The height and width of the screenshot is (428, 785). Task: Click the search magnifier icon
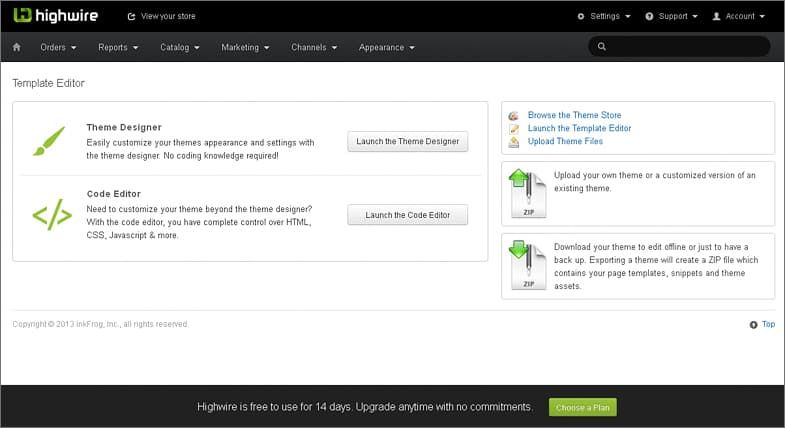coord(602,47)
